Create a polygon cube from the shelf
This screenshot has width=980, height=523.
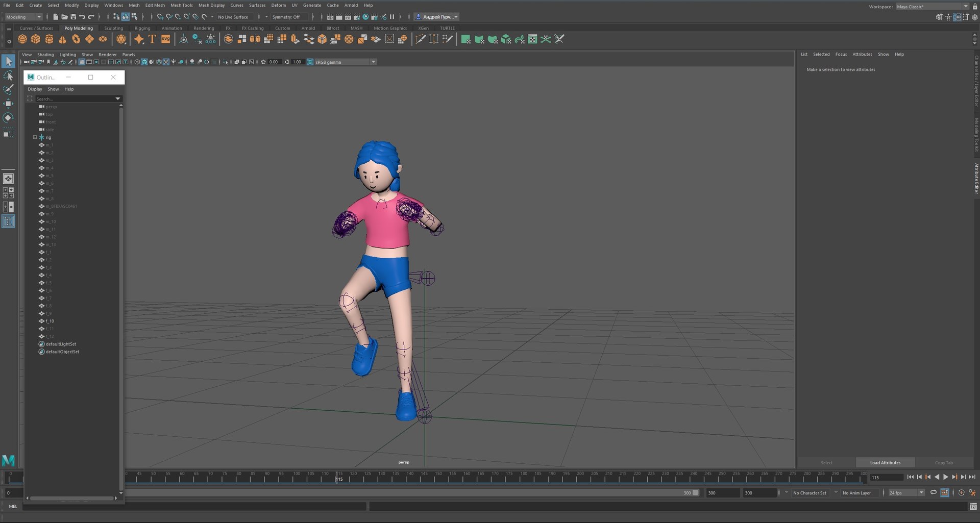(36, 39)
